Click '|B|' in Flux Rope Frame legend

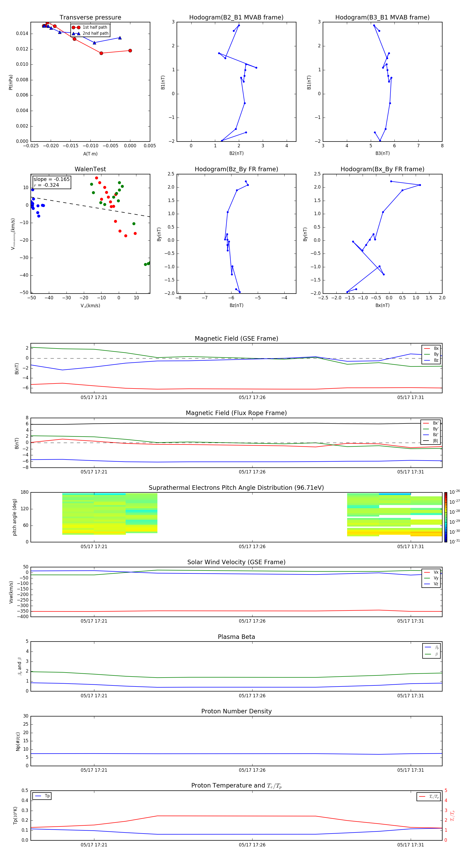(431, 441)
